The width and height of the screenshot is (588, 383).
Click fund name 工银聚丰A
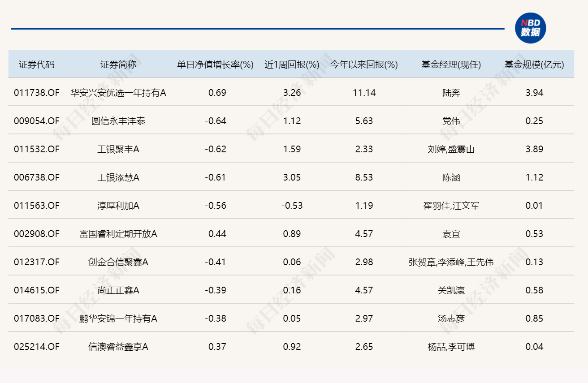tap(118, 149)
